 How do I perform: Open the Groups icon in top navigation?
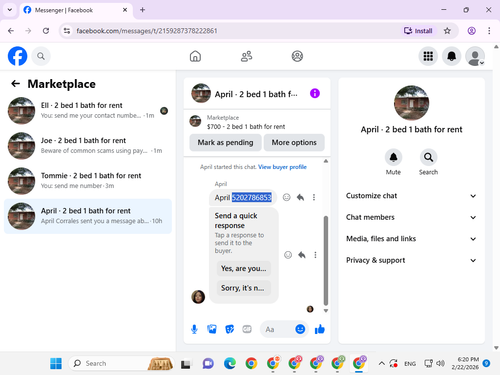[297, 56]
